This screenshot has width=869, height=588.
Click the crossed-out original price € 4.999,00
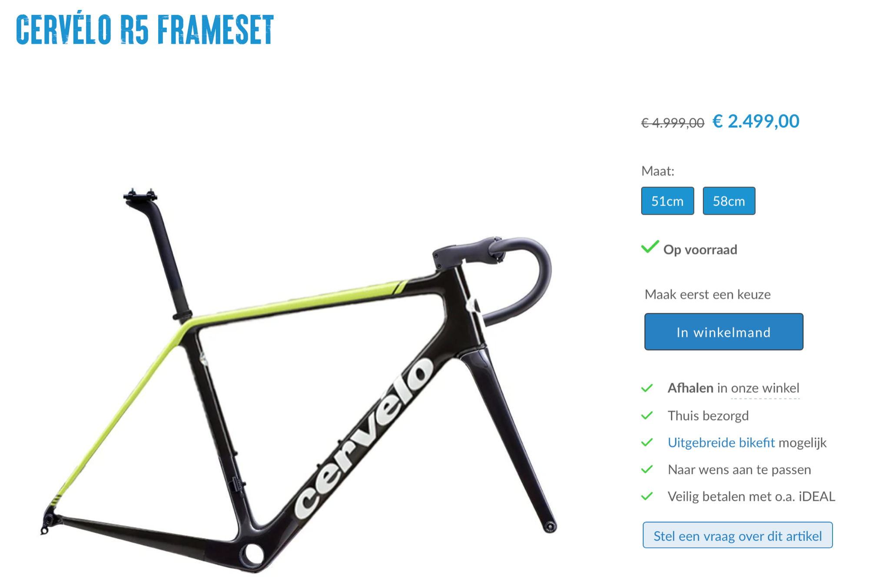[673, 123]
